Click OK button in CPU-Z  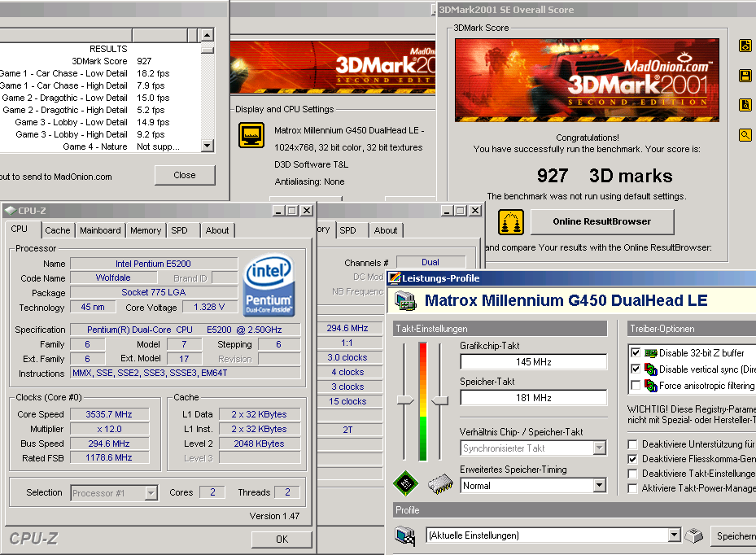(282, 539)
